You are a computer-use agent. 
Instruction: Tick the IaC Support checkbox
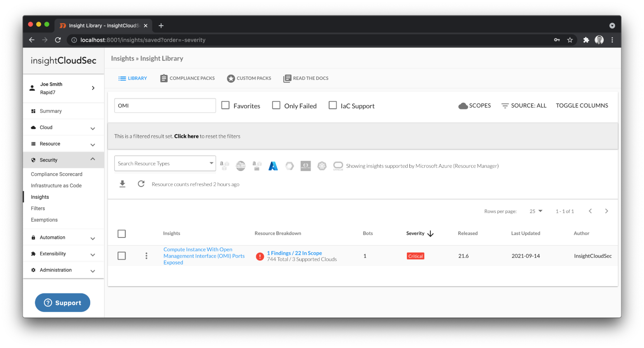click(x=332, y=105)
